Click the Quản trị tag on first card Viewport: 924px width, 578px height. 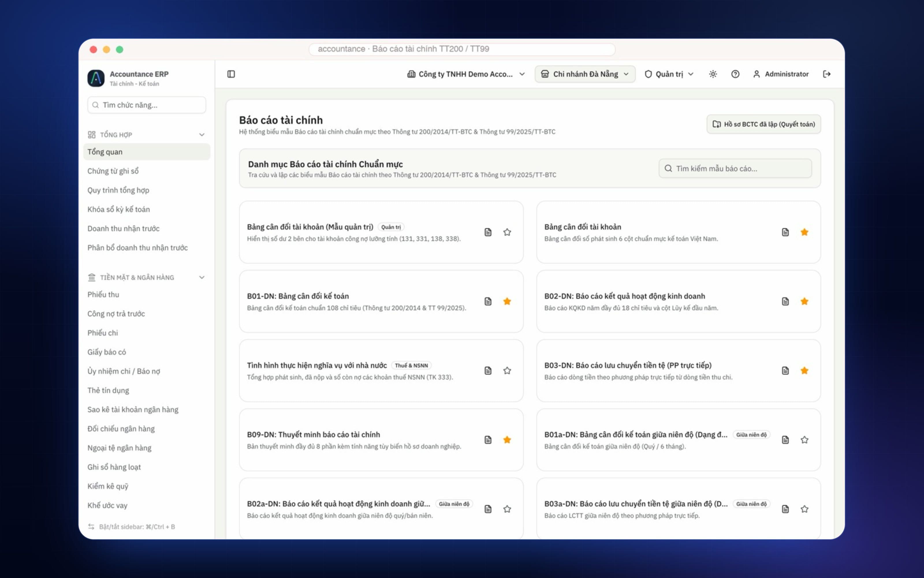(391, 227)
